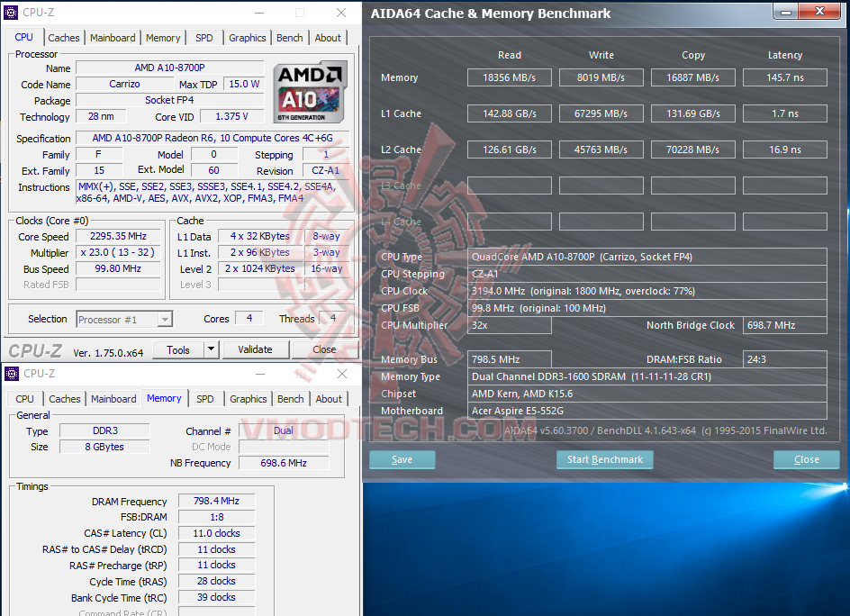Click Start Benchmark in AIDA64
The image size is (850, 616).
pyautogui.click(x=605, y=460)
